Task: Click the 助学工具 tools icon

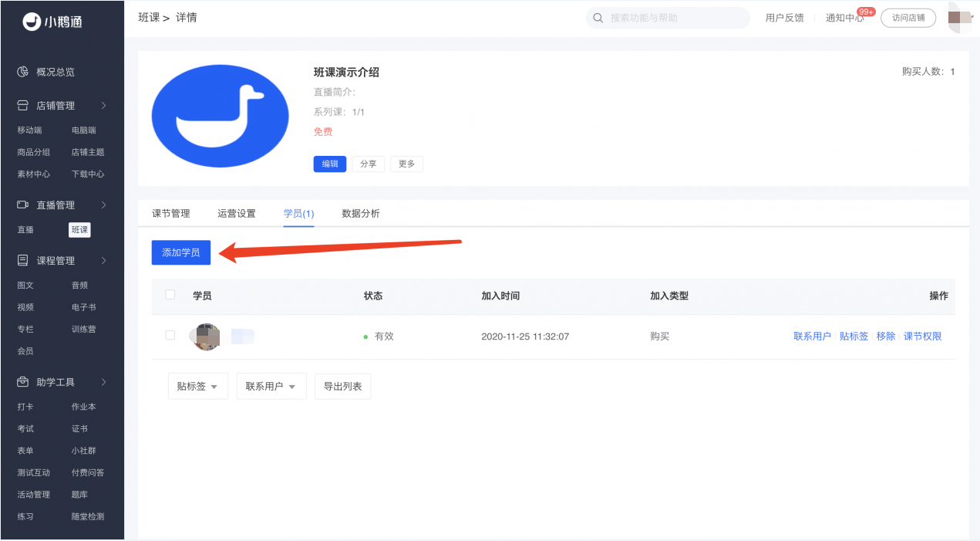Action: [x=24, y=381]
